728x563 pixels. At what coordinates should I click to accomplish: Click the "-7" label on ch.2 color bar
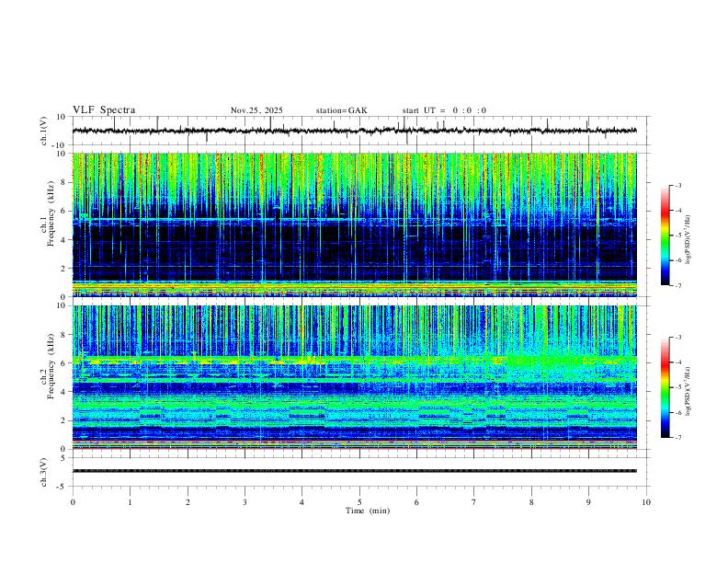coord(678,437)
